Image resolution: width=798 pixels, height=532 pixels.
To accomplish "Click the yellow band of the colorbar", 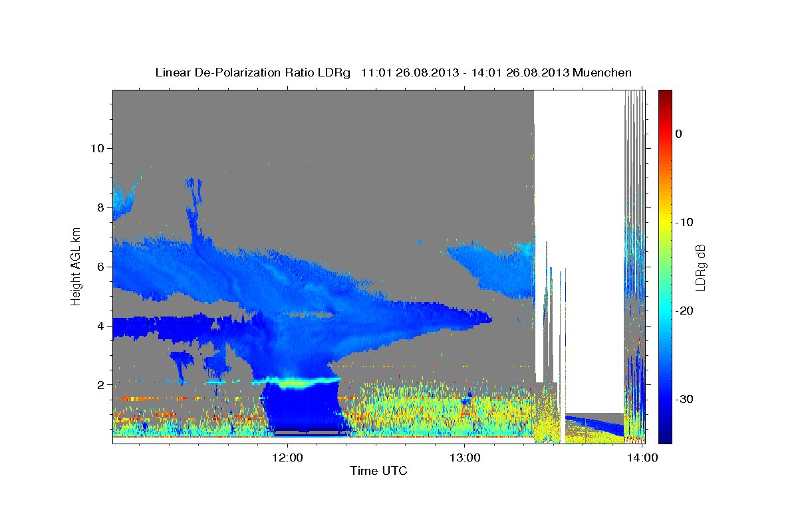I will tap(665, 219).
